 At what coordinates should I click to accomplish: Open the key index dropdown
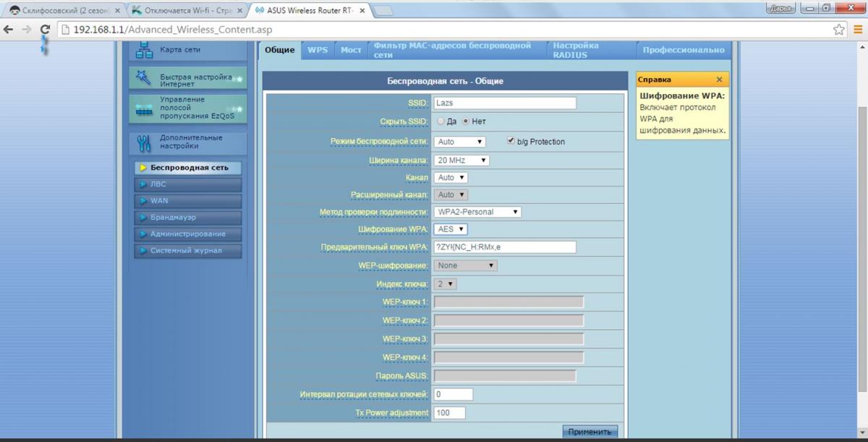(x=446, y=284)
